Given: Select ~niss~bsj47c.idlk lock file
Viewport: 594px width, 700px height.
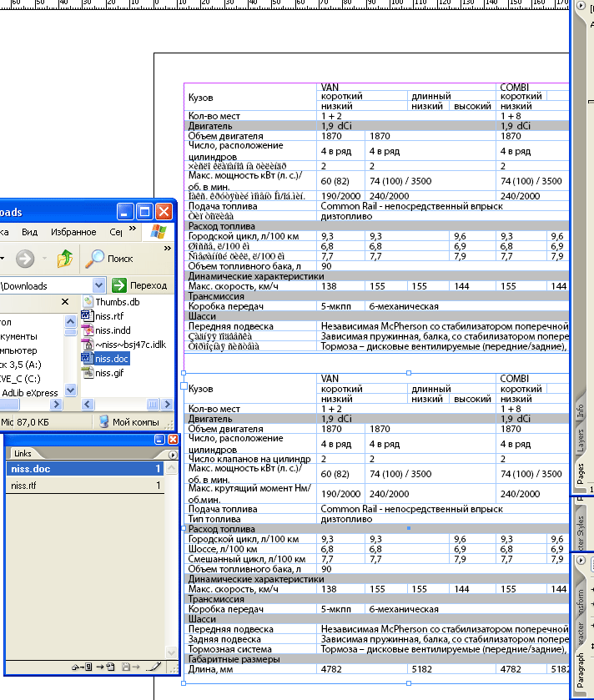Looking at the screenshot, I should click(124, 345).
